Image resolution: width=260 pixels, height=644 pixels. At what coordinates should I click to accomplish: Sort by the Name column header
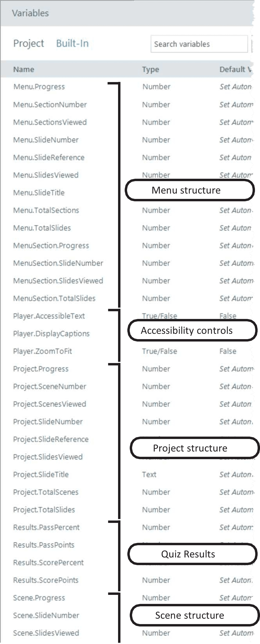coord(24,70)
